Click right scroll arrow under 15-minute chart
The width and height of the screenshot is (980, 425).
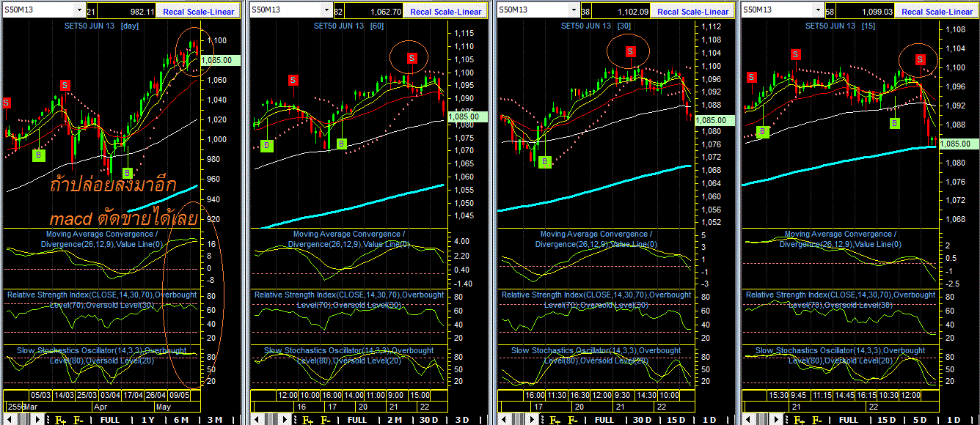[777, 419]
